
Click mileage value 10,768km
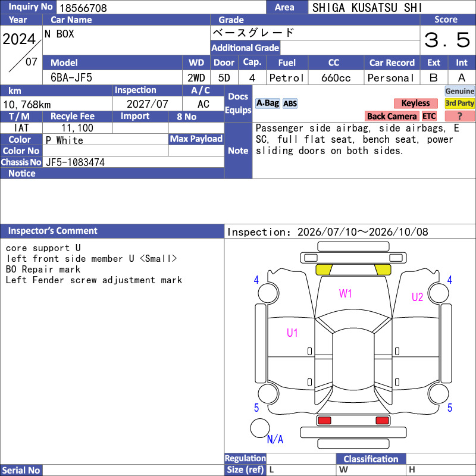coord(27,105)
